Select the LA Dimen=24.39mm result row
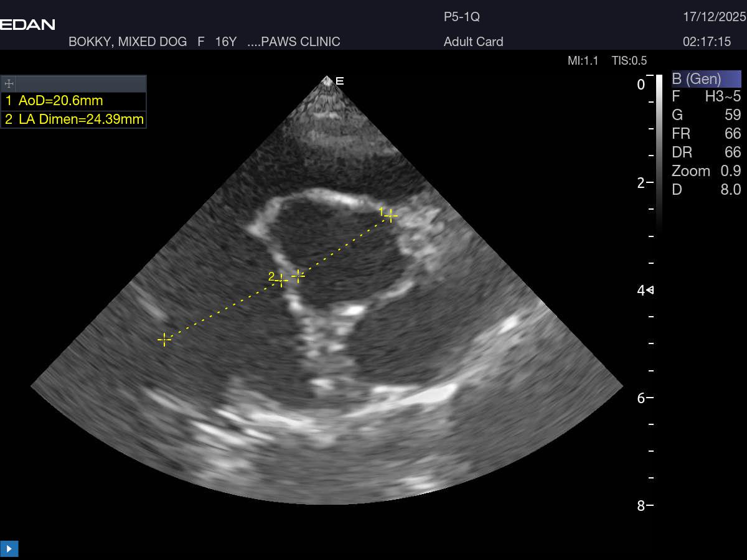This screenshot has width=747, height=560. pos(73,119)
